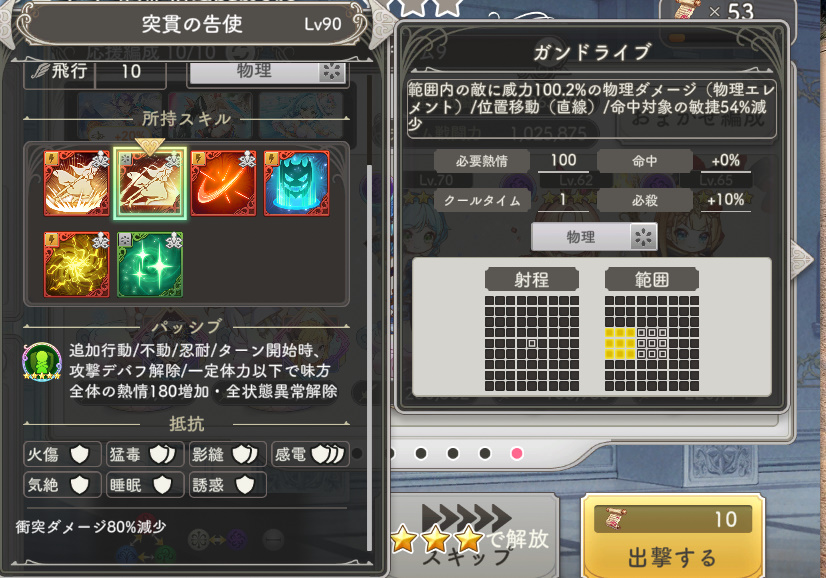Screen dimensions: 826x578
Task: Select the yellow lightning swirl skill icon
Action: 76,264
